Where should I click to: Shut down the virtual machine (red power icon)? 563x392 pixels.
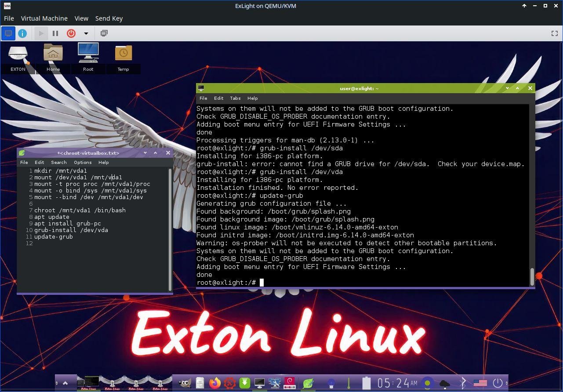(71, 33)
